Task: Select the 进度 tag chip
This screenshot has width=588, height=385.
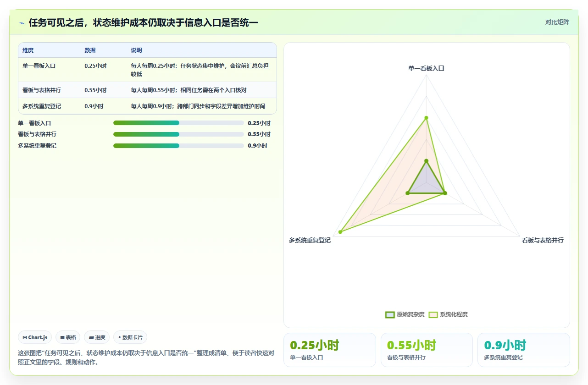Action: (x=97, y=337)
